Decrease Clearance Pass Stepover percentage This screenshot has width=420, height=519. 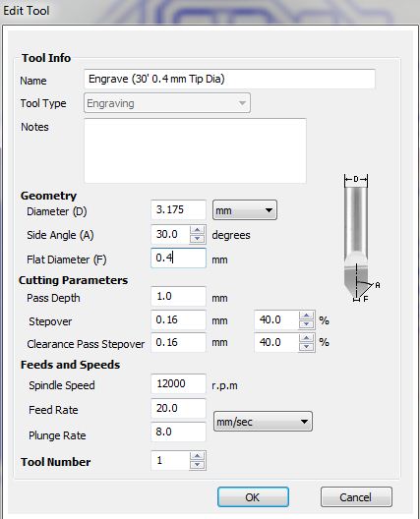pyautogui.click(x=307, y=347)
